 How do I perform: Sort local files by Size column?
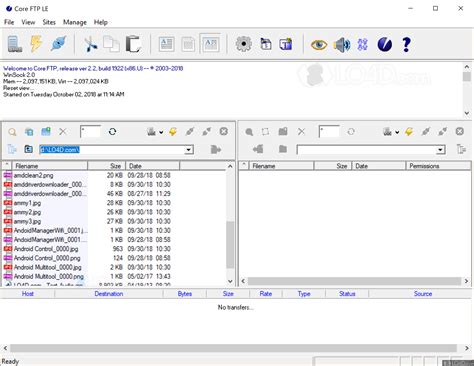coord(107,166)
